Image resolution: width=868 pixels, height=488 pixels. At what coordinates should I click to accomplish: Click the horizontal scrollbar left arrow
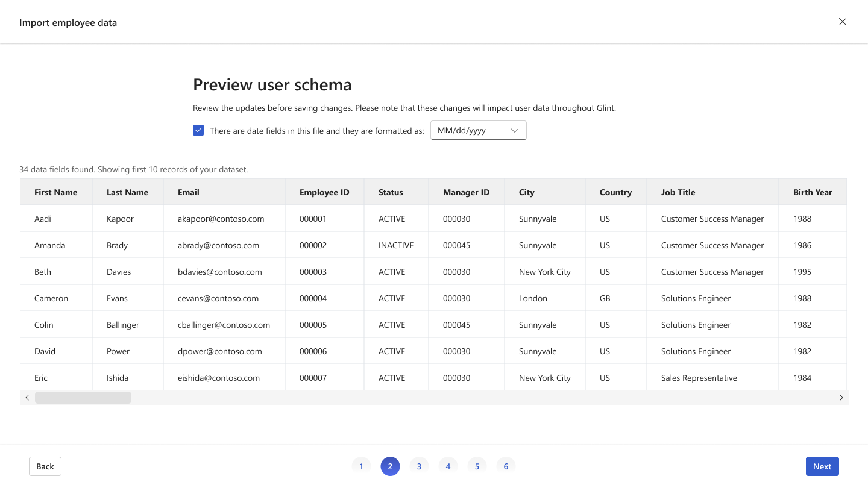[x=27, y=398]
